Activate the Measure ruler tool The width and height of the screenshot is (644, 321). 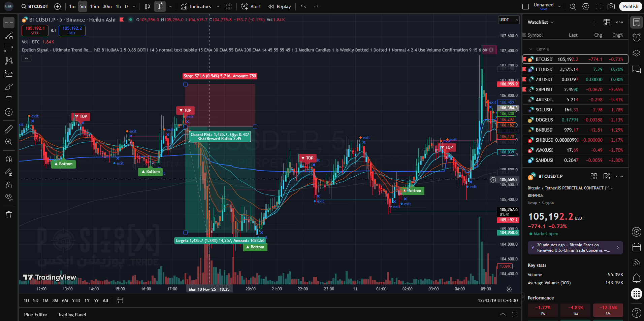click(9, 129)
